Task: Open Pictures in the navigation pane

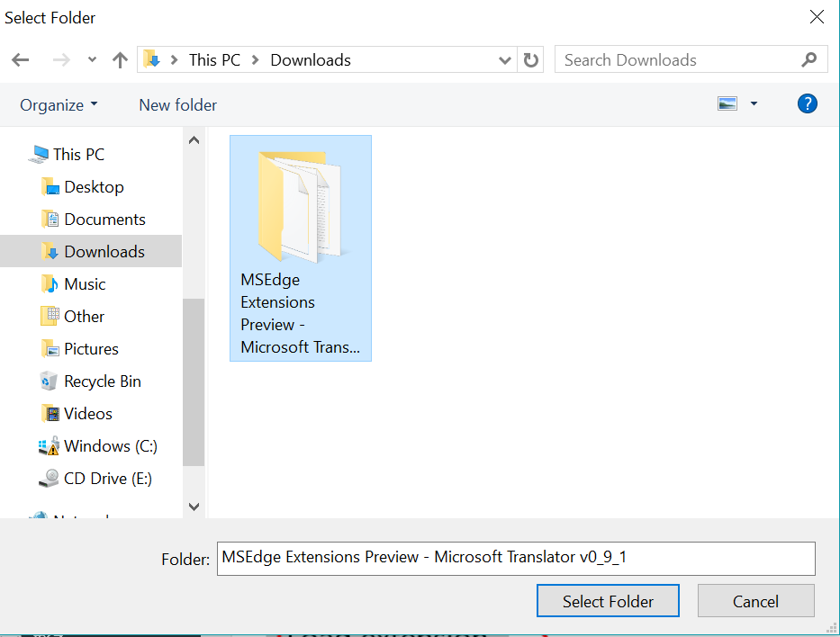Action: (91, 349)
